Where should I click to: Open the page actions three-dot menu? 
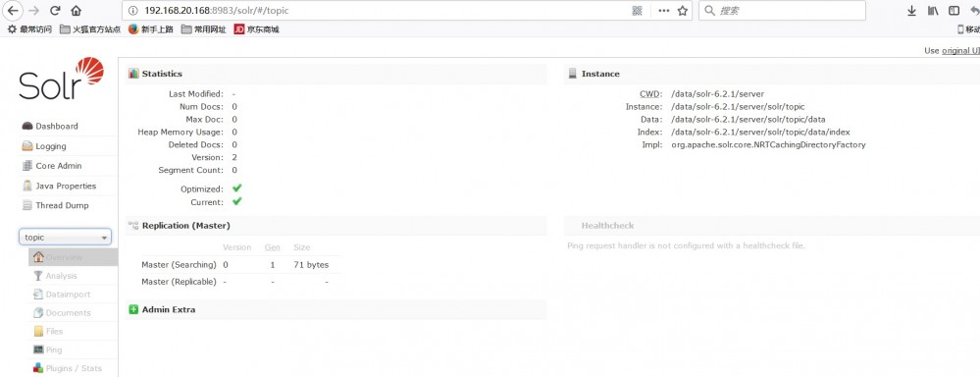click(664, 11)
